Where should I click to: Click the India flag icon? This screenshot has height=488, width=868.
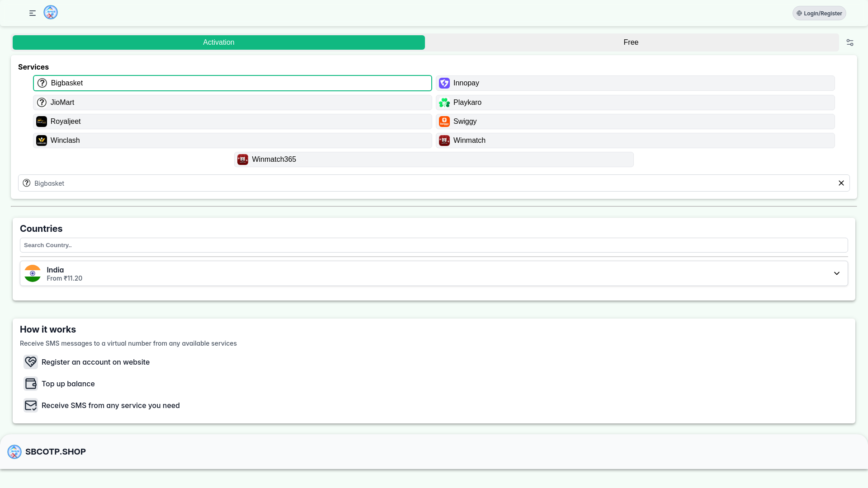(x=33, y=273)
